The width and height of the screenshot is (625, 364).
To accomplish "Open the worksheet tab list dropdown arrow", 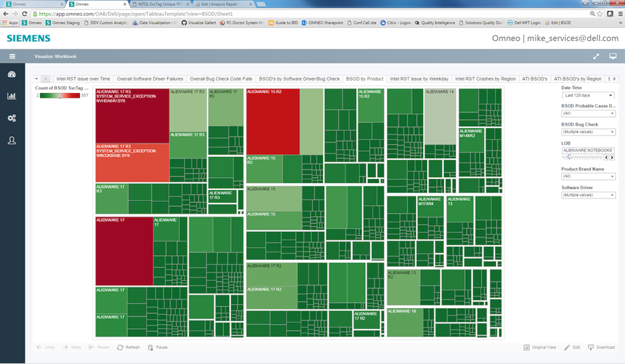I will pos(36,79).
